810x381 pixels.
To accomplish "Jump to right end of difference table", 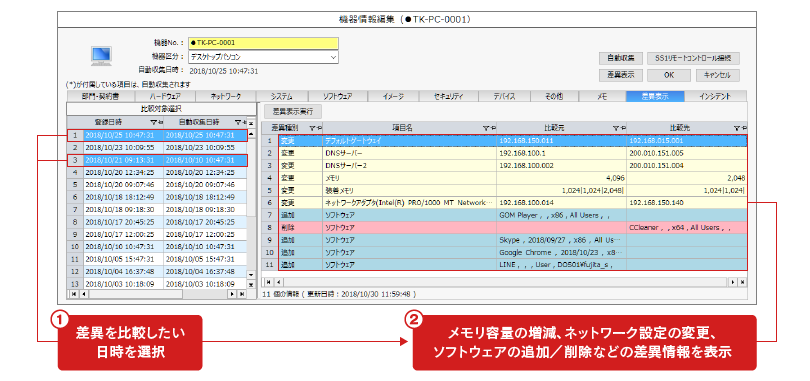I will pyautogui.click(x=742, y=282).
